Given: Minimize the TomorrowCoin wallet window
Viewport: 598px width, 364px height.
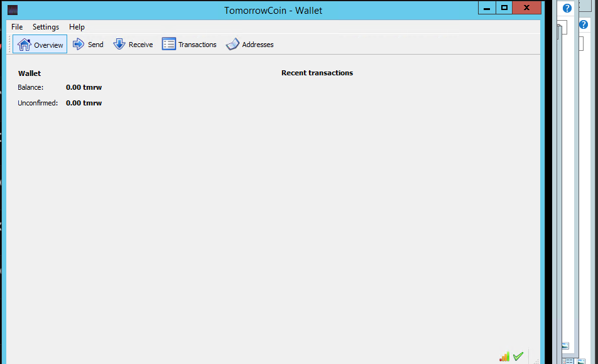Looking at the screenshot, I should coord(487,8).
